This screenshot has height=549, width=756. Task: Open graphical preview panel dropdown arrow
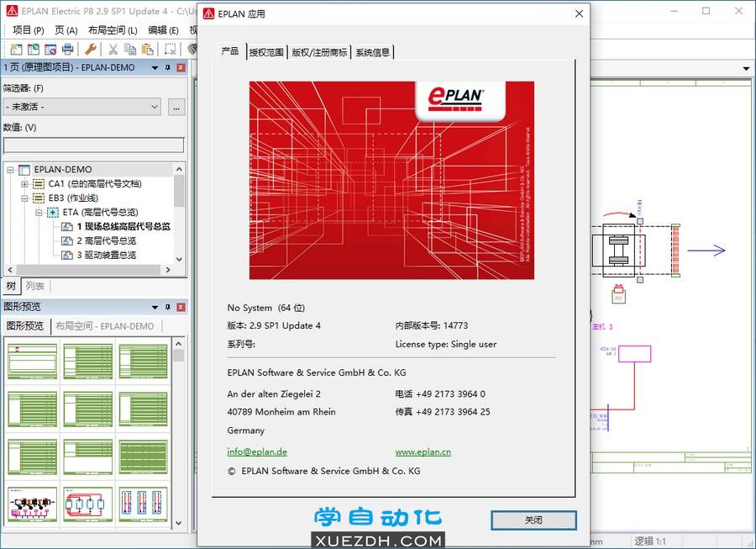point(155,308)
